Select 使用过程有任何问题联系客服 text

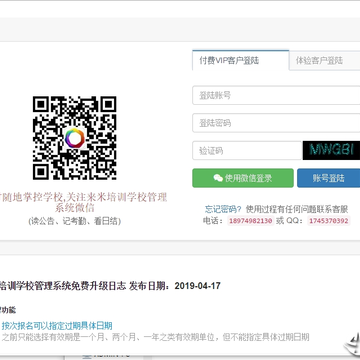point(297,209)
